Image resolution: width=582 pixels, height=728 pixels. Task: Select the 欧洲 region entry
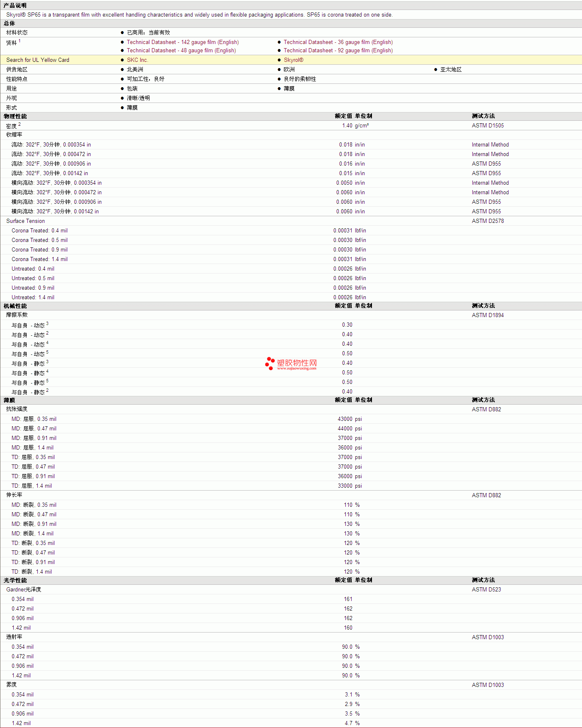[289, 69]
